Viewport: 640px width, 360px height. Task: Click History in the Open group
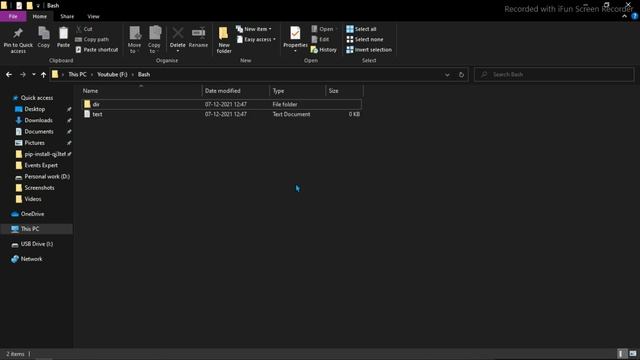pyautogui.click(x=324, y=49)
